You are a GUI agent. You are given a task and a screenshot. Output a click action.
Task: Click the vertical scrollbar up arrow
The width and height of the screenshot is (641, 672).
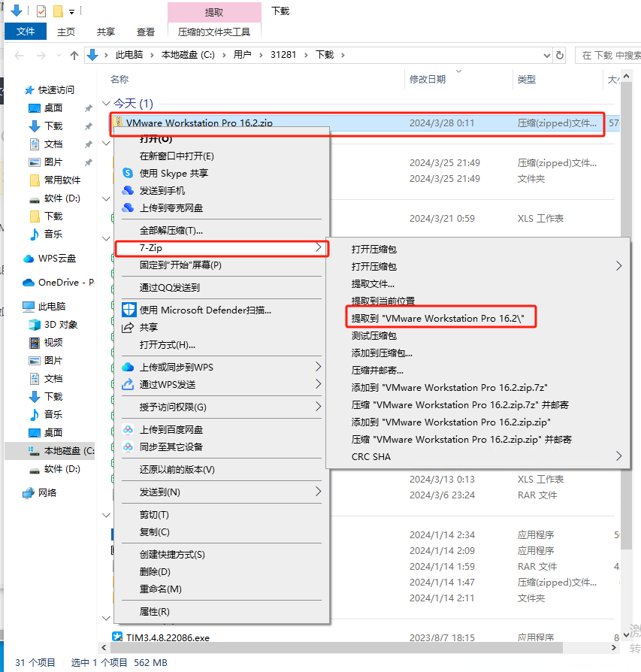click(x=626, y=76)
